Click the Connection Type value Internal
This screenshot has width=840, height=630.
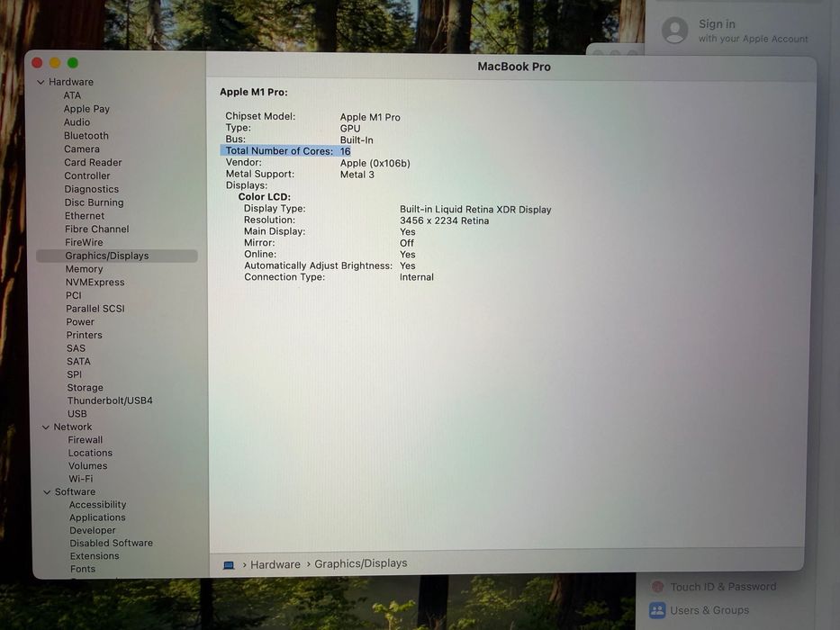pos(417,277)
